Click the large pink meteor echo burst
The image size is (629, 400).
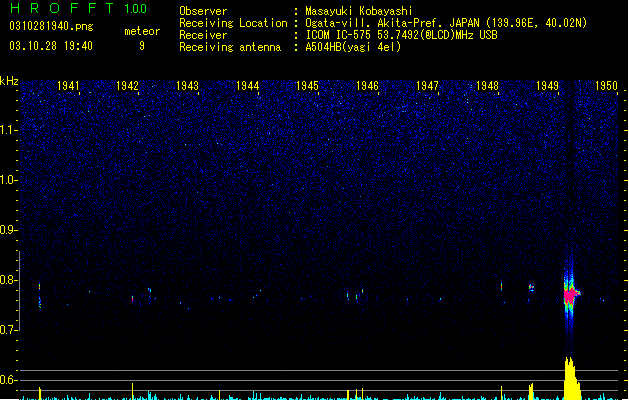click(x=570, y=295)
